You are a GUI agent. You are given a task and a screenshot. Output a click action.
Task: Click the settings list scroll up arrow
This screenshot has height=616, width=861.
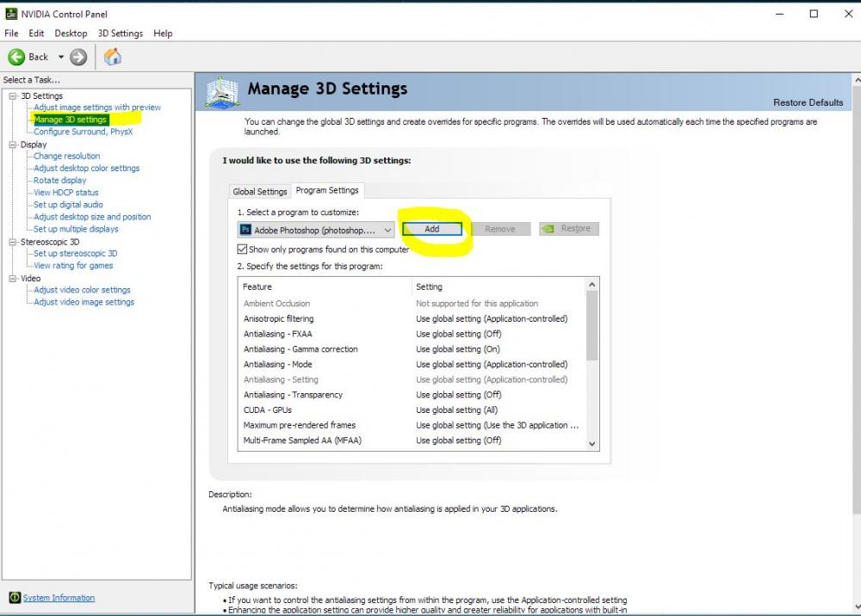tap(592, 285)
